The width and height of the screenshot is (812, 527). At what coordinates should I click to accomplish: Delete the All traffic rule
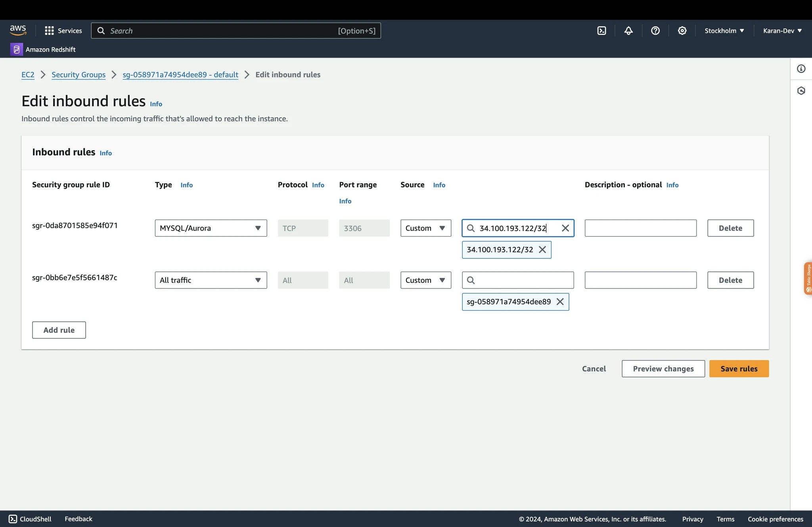pos(730,280)
